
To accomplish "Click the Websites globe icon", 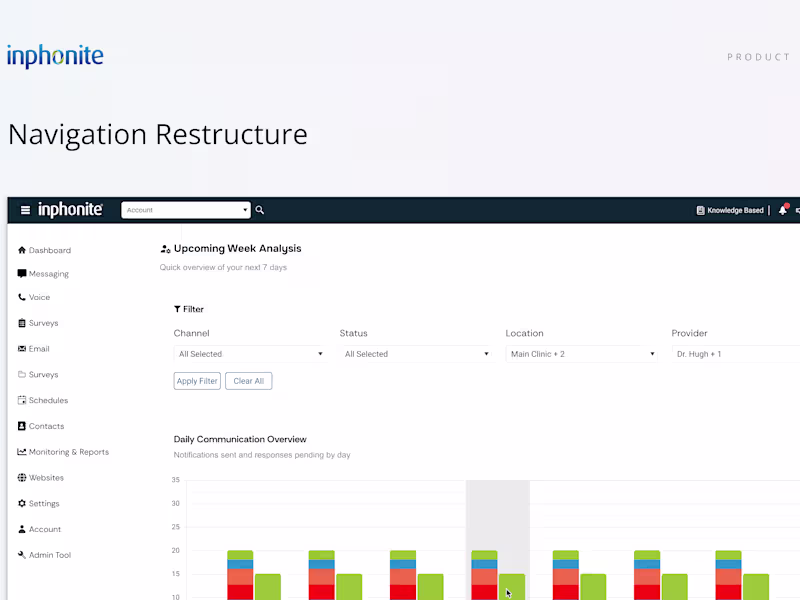I will pyautogui.click(x=21, y=478).
